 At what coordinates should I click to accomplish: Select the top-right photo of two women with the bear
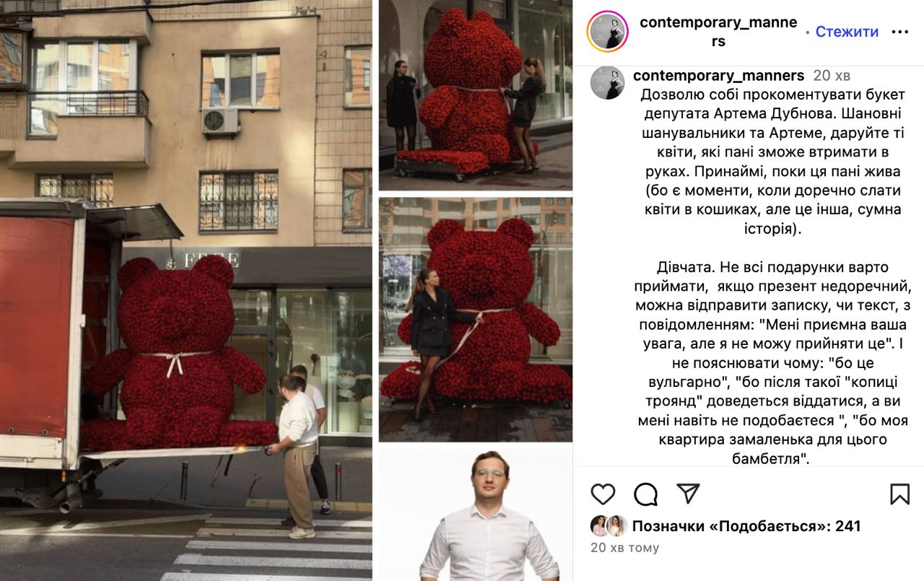click(476, 95)
